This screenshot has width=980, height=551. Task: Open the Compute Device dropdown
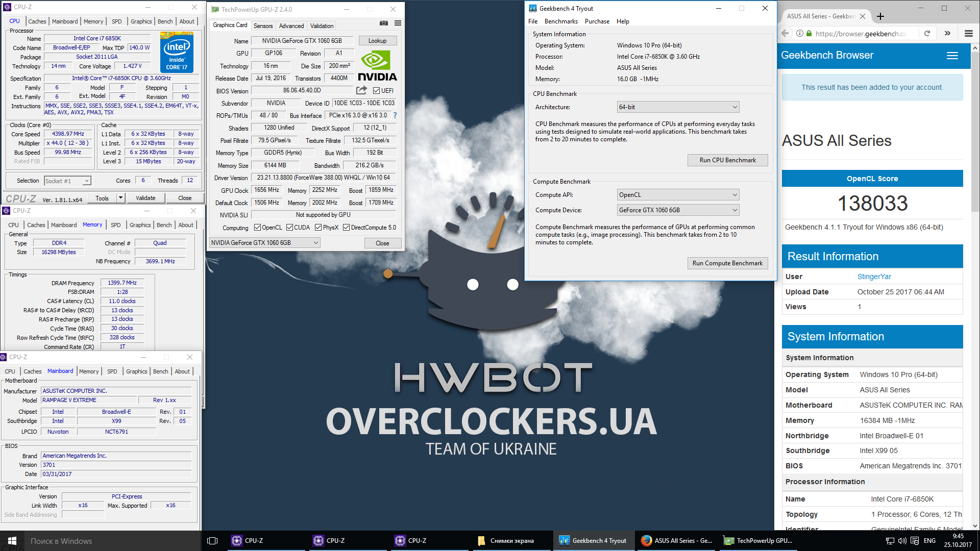678,210
